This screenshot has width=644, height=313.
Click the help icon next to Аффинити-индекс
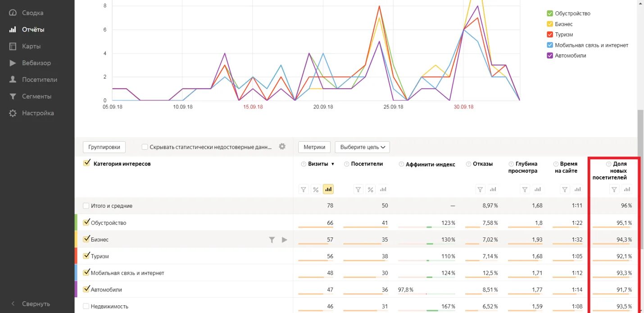coord(401,164)
